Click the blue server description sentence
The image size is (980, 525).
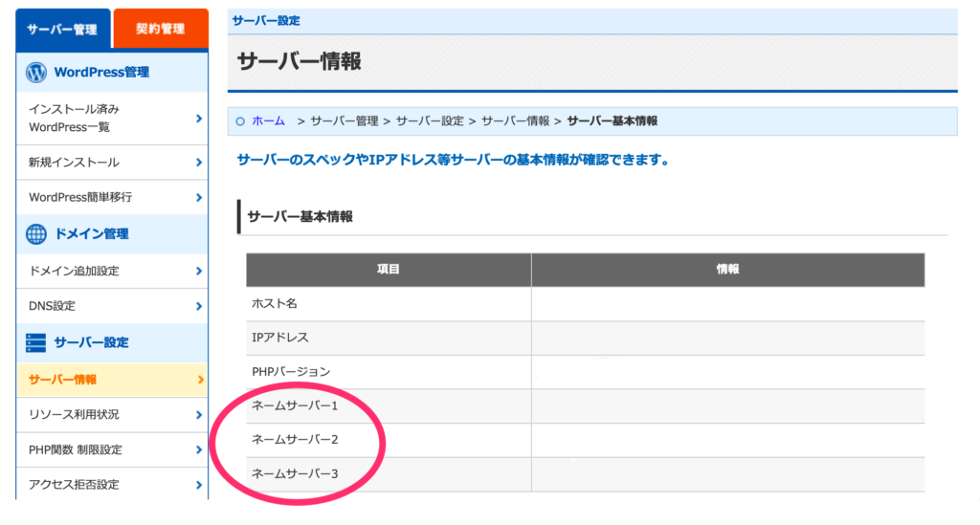453,160
